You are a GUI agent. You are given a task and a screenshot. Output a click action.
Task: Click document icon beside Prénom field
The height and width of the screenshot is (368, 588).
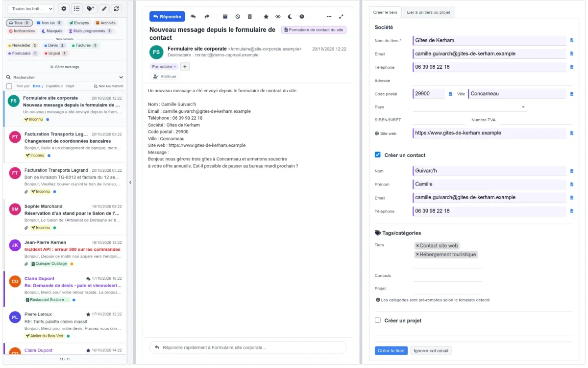click(x=571, y=184)
